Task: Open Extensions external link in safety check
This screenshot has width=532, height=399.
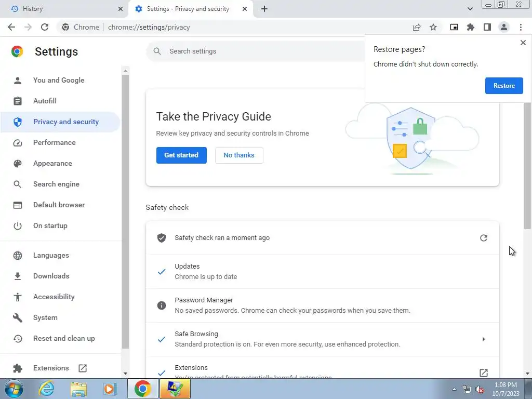Action: click(484, 373)
